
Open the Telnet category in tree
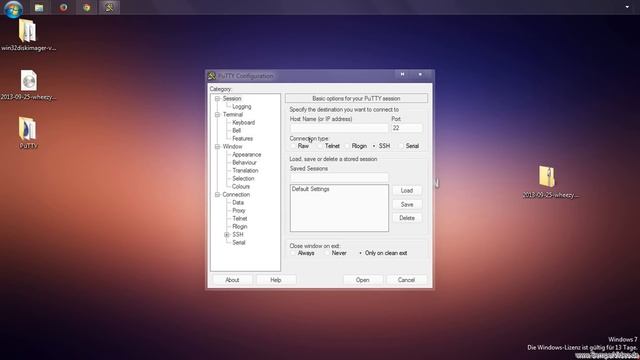[240, 219]
